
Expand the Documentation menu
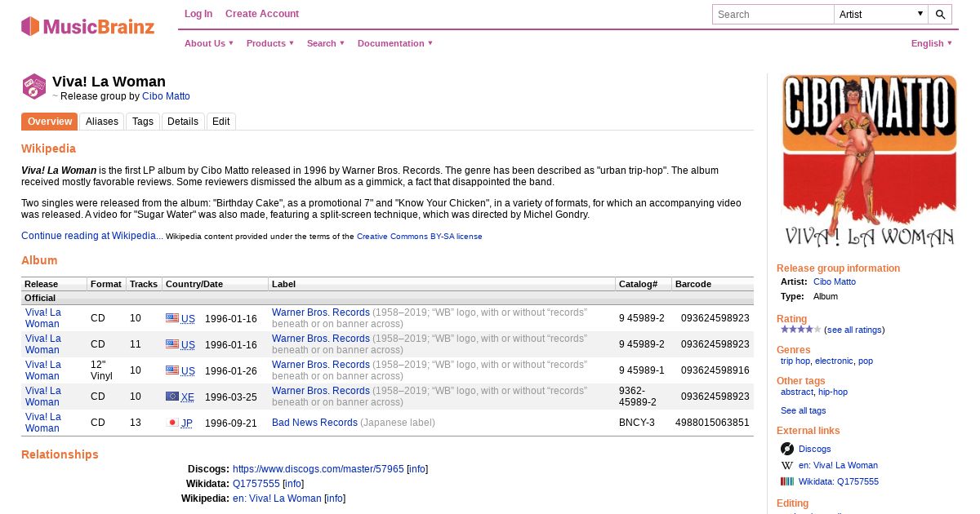point(395,43)
